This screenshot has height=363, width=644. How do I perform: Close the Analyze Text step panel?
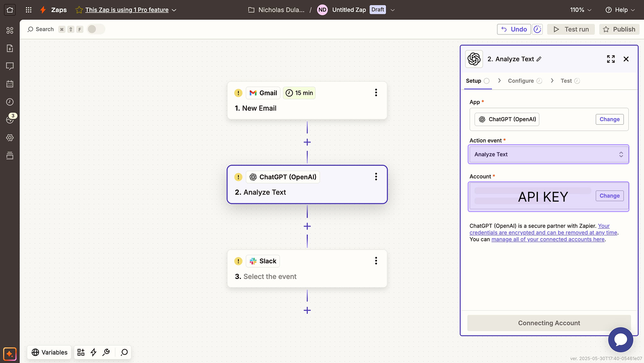click(x=626, y=59)
